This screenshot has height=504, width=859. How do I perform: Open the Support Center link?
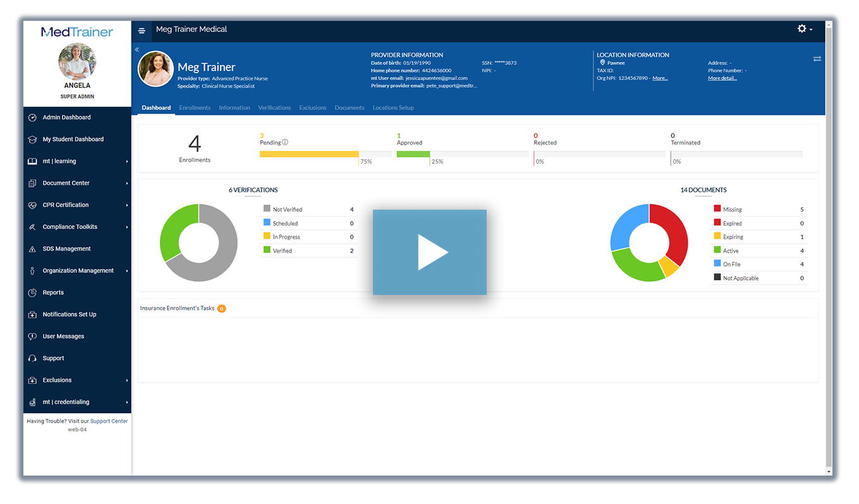tap(108, 421)
